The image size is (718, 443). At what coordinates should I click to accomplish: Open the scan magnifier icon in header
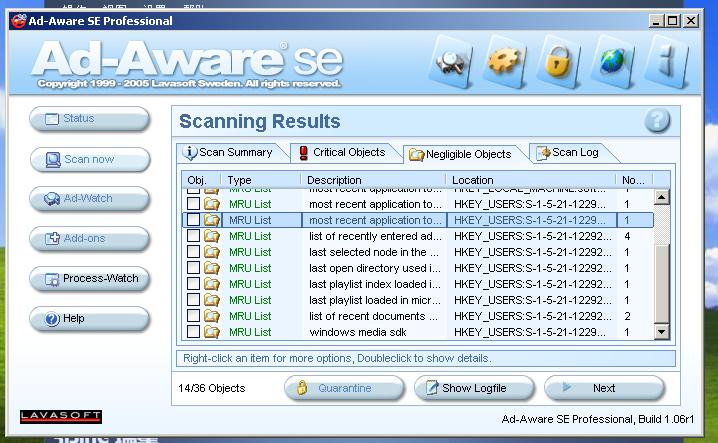451,62
